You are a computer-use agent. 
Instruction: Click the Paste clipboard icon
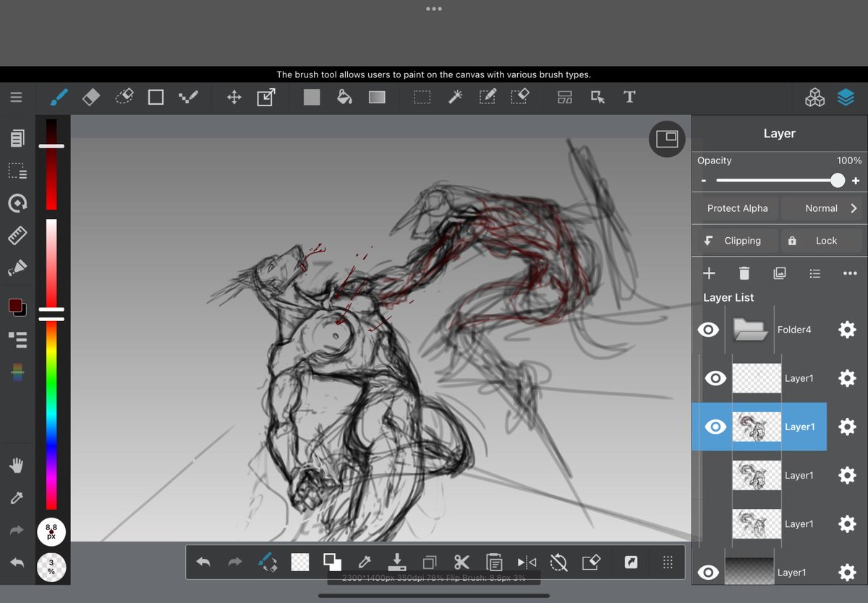(494, 562)
